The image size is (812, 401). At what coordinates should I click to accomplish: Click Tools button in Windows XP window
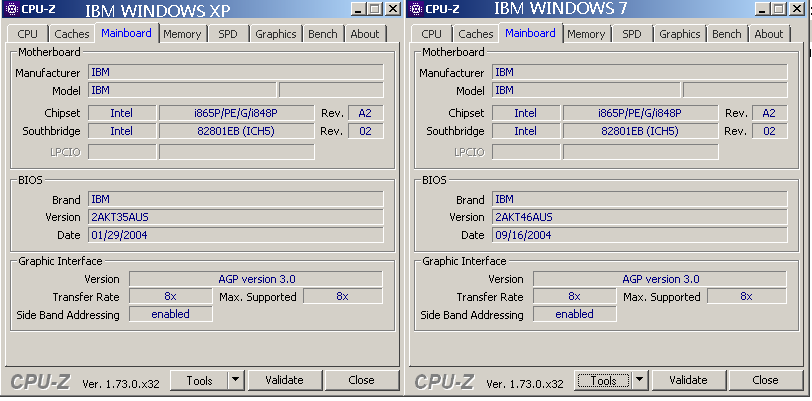click(x=199, y=380)
